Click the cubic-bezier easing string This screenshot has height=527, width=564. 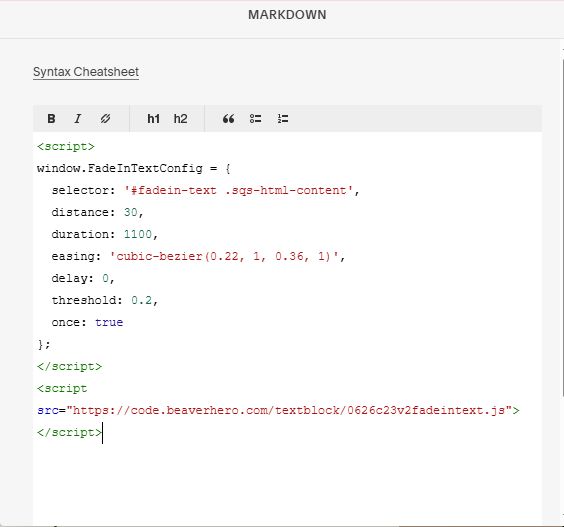pos(224,256)
